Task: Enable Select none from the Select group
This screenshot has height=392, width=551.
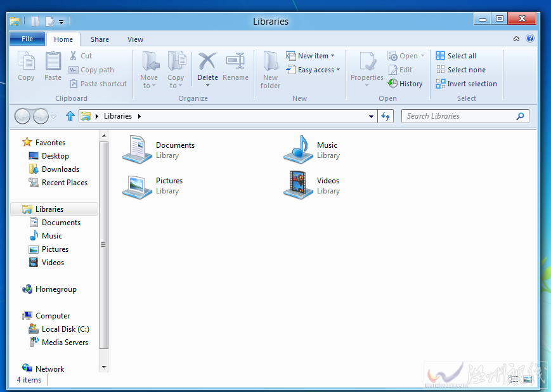Action: (x=461, y=70)
